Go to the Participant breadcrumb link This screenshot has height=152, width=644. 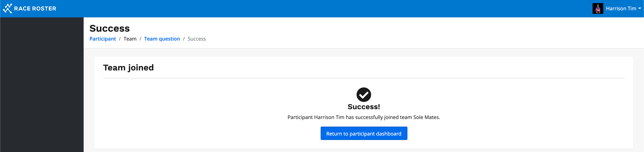(x=102, y=39)
